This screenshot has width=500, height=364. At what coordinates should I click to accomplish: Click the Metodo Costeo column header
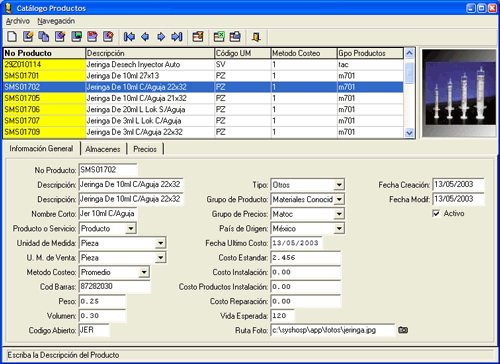[304, 53]
